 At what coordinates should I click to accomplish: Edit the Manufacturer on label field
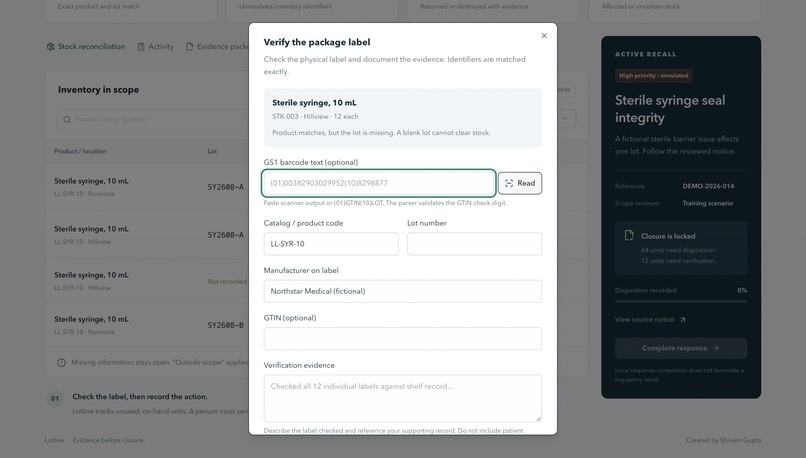(x=402, y=291)
